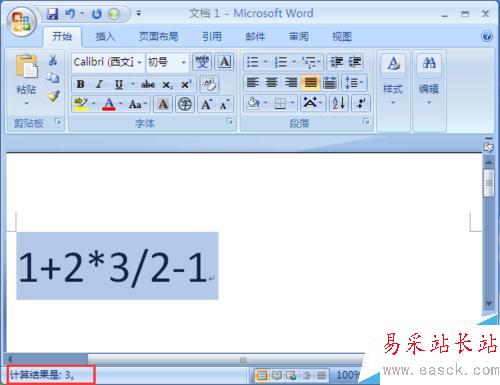This screenshot has height=385, width=500.
Task: Toggle underline formatting
Action: tap(119, 84)
